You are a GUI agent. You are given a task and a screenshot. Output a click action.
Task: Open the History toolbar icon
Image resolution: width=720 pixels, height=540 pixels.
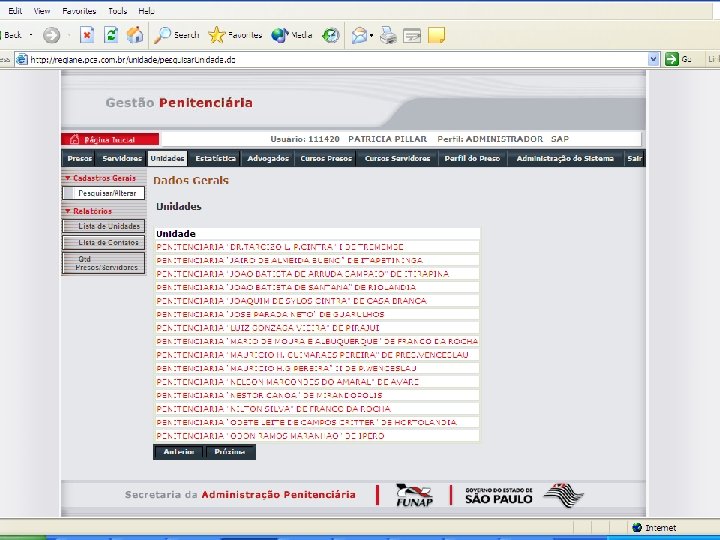click(x=331, y=35)
